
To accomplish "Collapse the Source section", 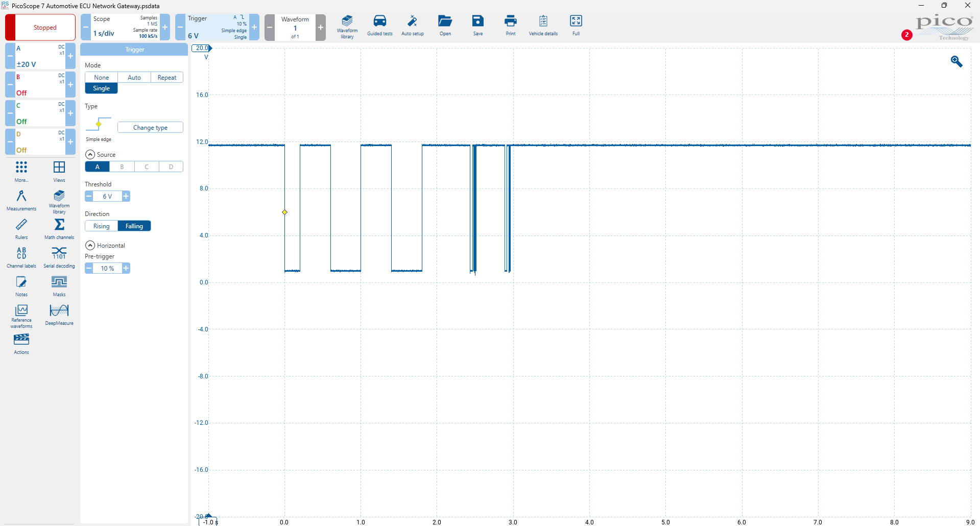I will pyautogui.click(x=90, y=155).
